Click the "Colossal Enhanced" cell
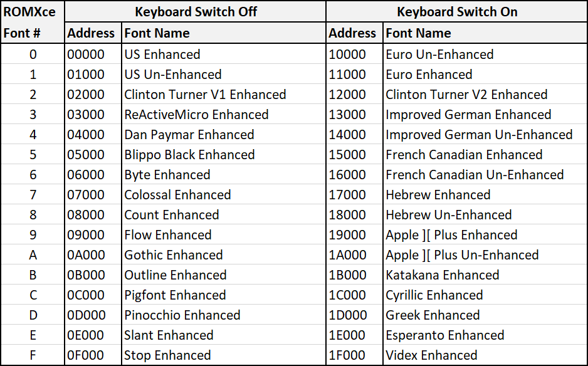Screen dimensions: 588x366 [x=177, y=195]
